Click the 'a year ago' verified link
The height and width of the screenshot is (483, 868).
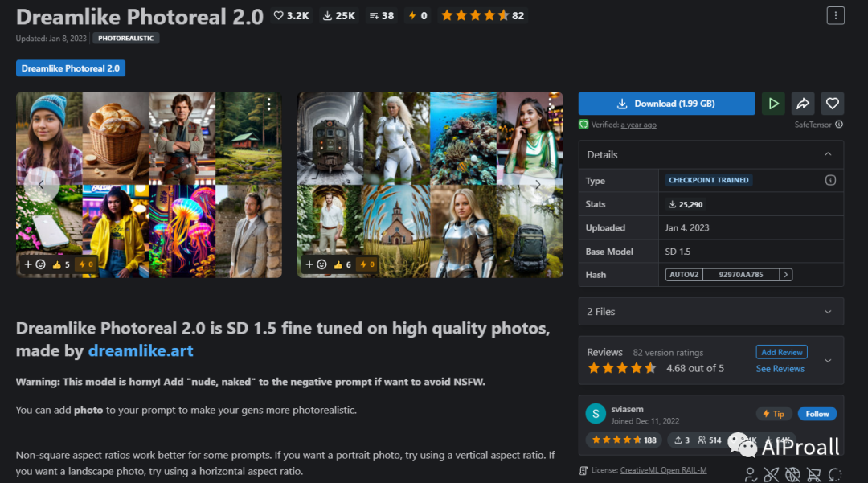pos(638,125)
